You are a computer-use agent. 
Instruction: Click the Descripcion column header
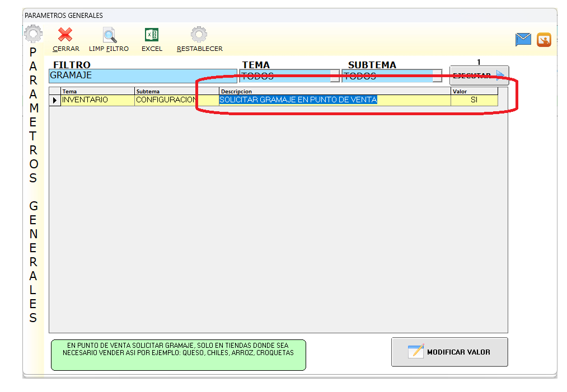334,91
